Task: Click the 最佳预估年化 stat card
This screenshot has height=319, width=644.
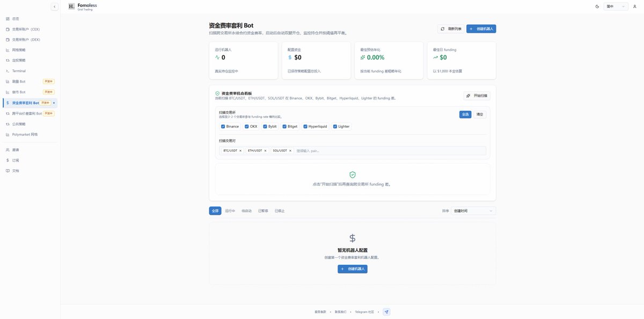Action: pos(389,61)
